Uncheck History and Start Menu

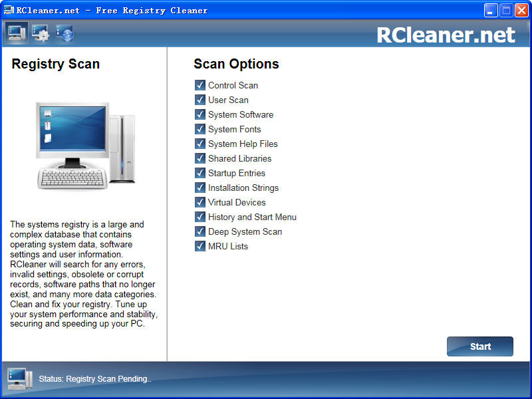[x=199, y=217]
